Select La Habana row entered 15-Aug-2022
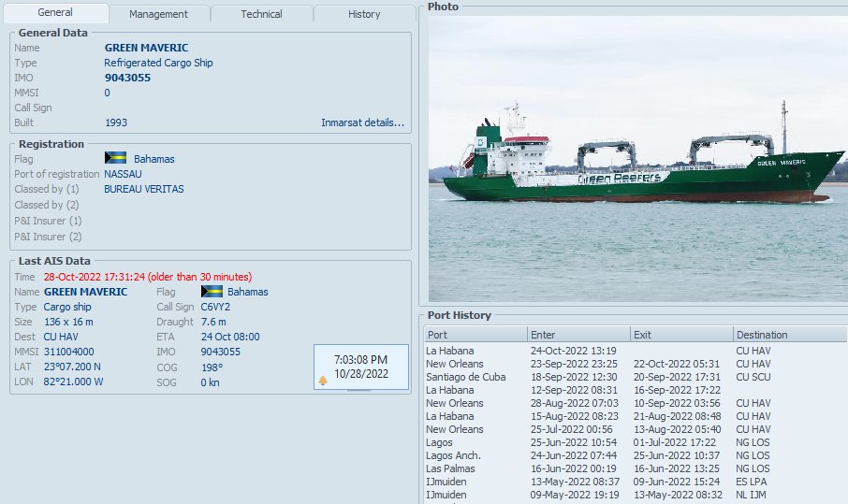The width and height of the screenshot is (848, 504). point(636,416)
